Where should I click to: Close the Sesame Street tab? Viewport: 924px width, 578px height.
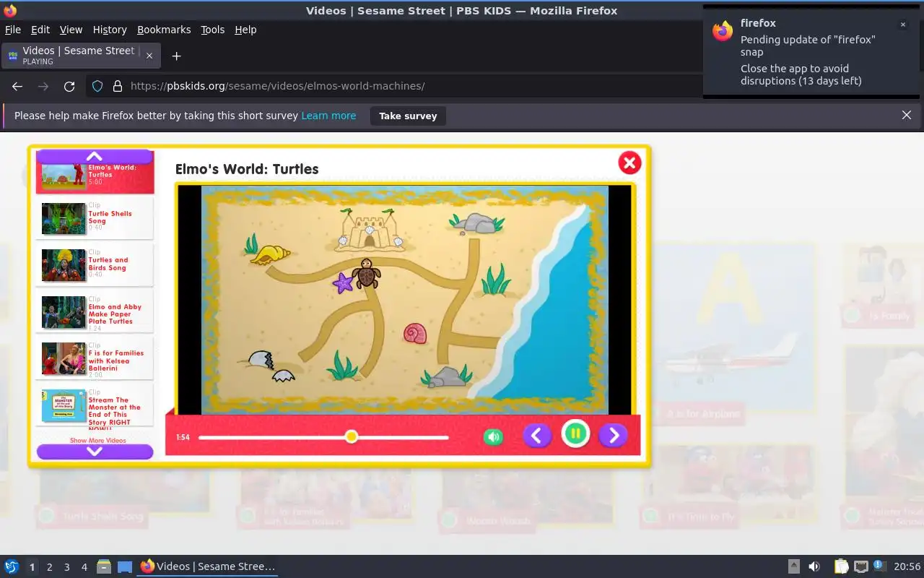click(x=149, y=56)
